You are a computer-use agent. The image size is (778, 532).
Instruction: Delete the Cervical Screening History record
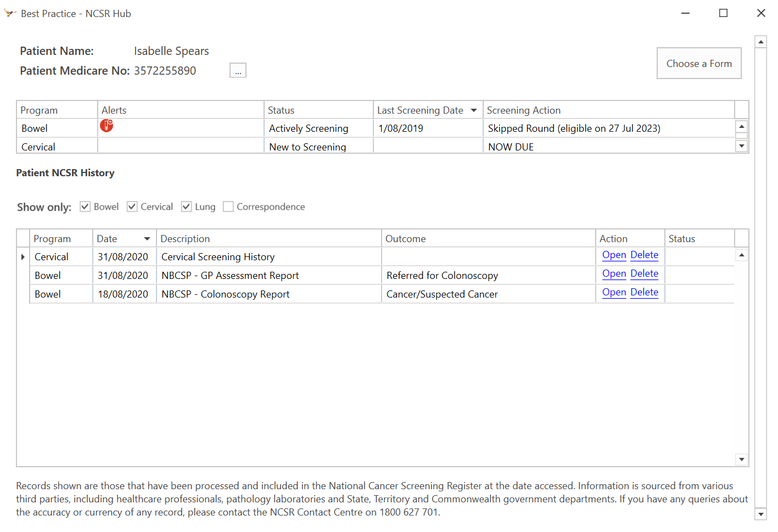644,255
